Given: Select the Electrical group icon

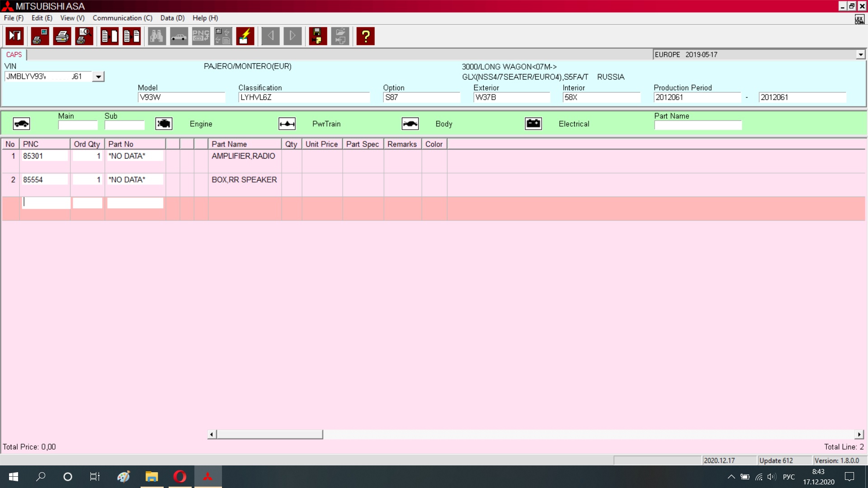Looking at the screenshot, I should 533,124.
